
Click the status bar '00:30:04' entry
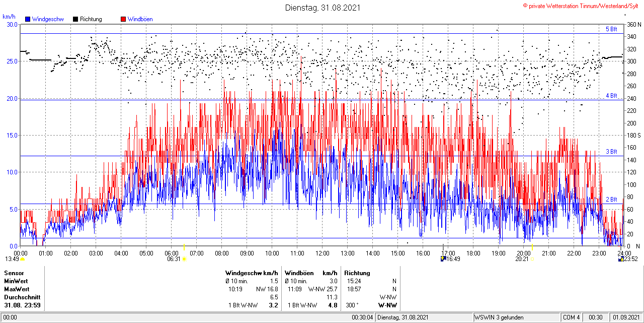(362, 317)
